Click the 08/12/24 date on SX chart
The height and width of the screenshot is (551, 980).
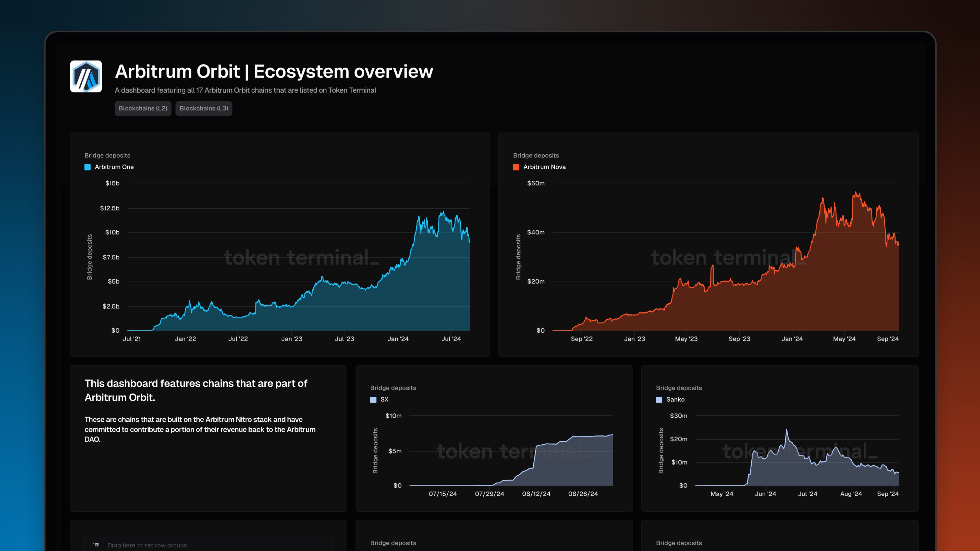[536, 494]
